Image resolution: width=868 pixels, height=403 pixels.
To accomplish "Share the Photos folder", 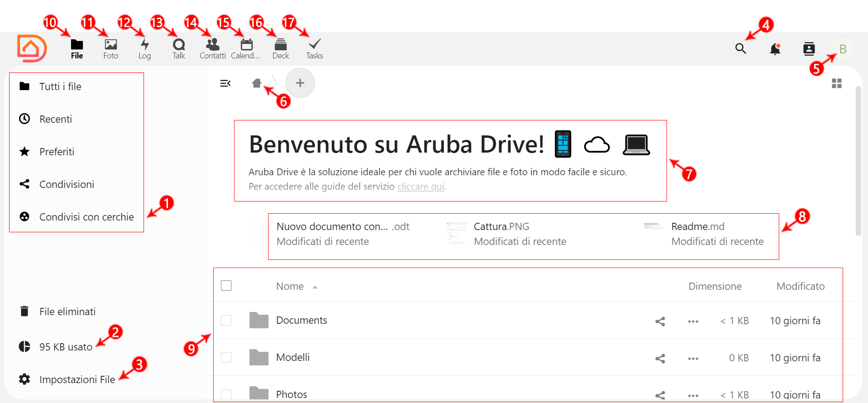I will pos(660,395).
